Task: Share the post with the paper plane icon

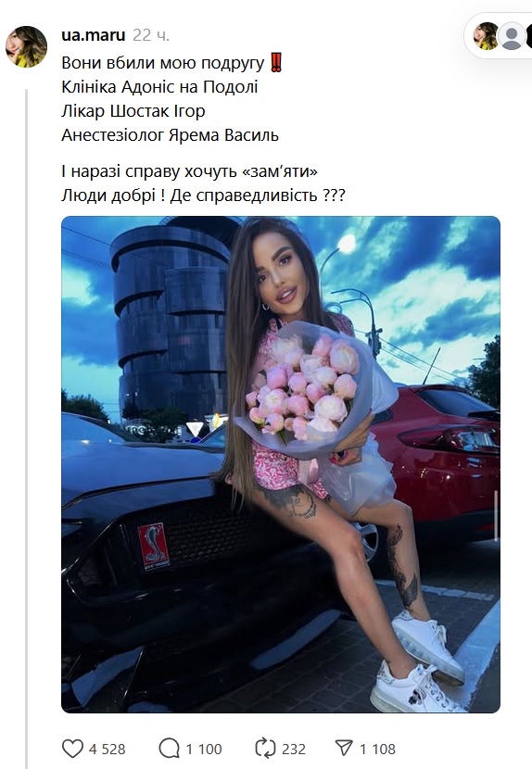Action: 344,749
